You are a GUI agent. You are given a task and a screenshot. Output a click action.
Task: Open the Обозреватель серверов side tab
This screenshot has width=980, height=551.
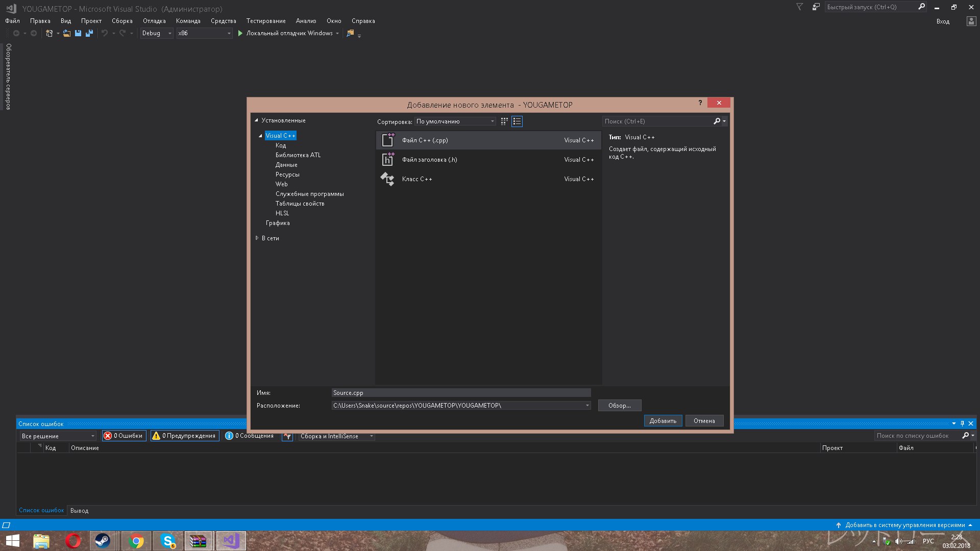(x=8, y=77)
